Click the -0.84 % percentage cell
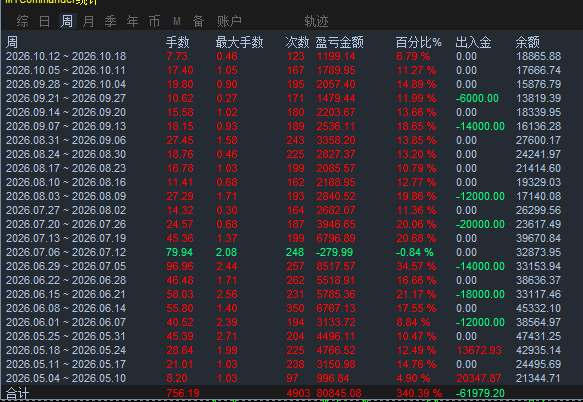This screenshot has width=583, height=402. (415, 253)
